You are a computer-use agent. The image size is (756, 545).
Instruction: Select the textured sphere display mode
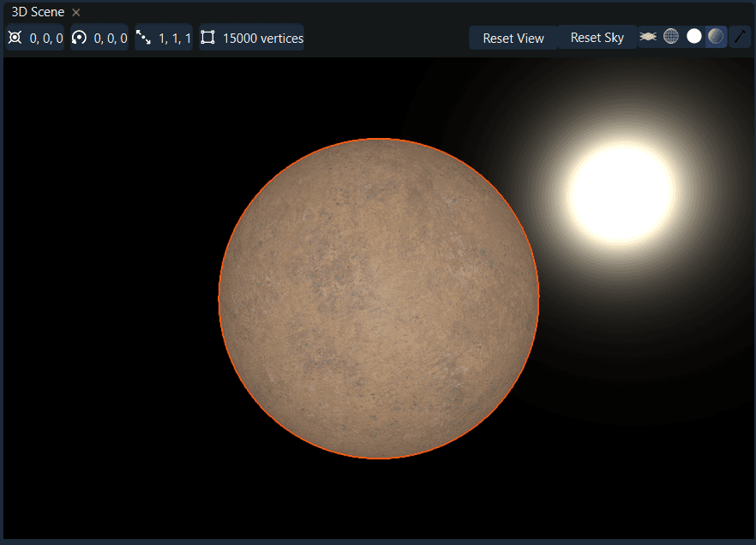pyautogui.click(x=716, y=36)
